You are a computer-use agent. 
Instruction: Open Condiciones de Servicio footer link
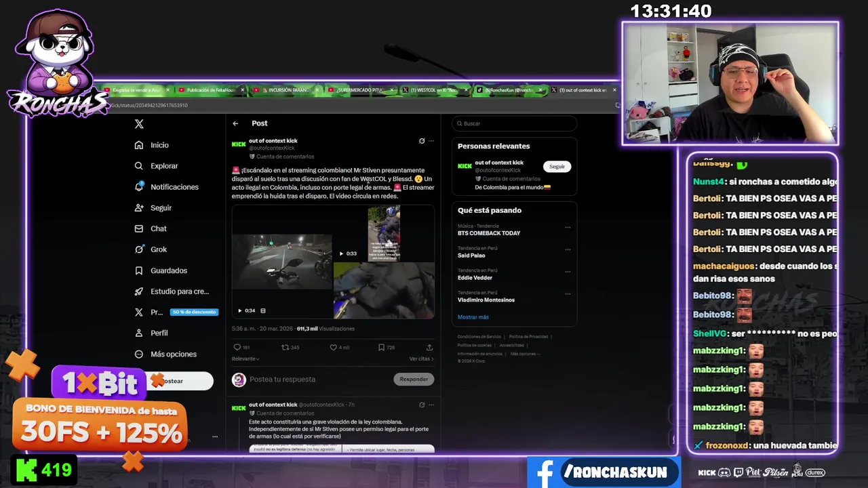(479, 337)
